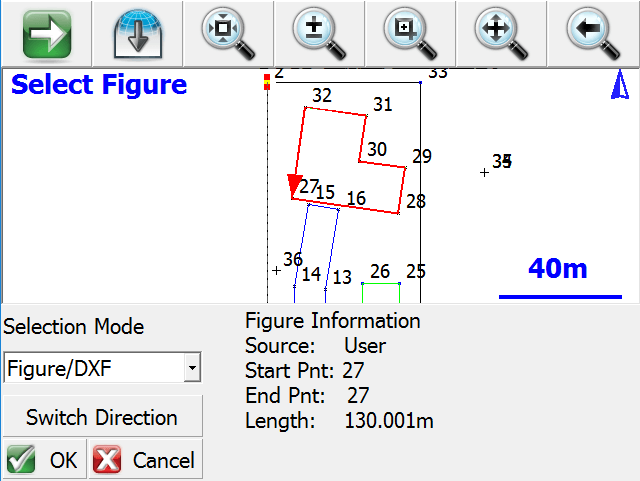Click the red-yellow marker near point 2

click(x=267, y=82)
